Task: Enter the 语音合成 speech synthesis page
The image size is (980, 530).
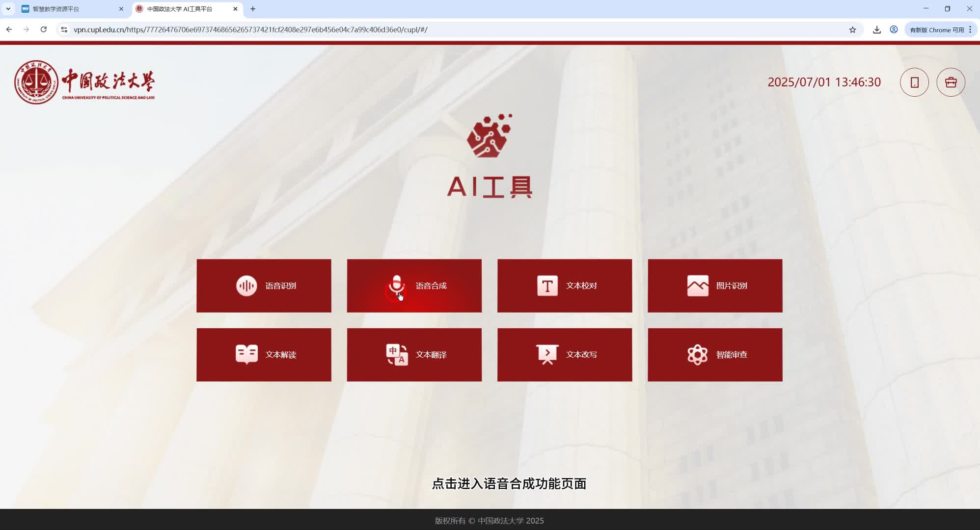Action: [x=414, y=286]
